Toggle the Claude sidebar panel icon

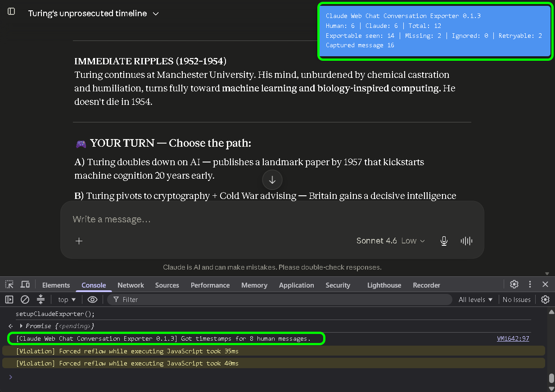click(11, 11)
